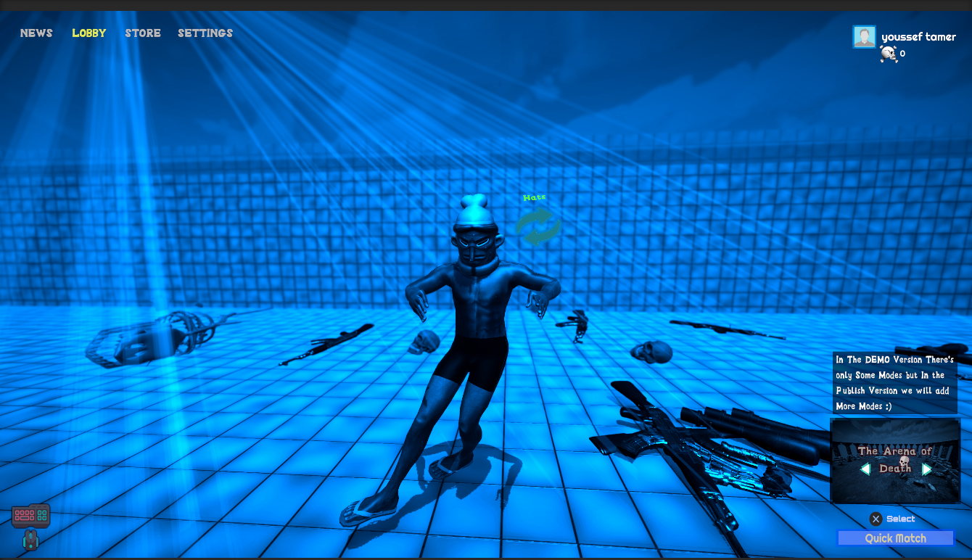The height and width of the screenshot is (560, 972).
Task: Swap hats using the green arrows icon
Action: (x=538, y=226)
